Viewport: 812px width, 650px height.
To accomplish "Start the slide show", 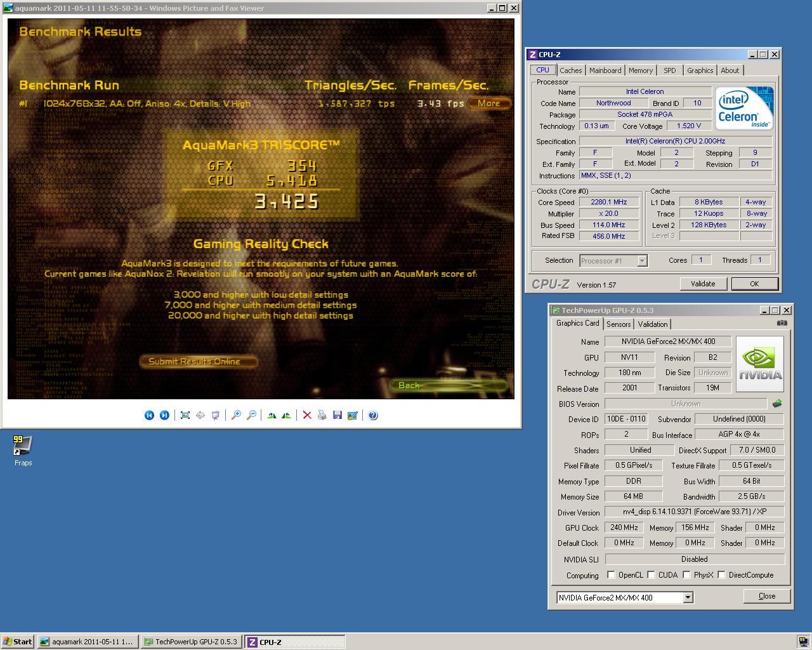I will click(216, 415).
